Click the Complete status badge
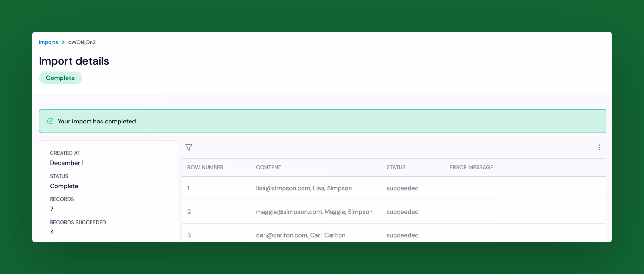644x274 pixels. click(x=60, y=78)
